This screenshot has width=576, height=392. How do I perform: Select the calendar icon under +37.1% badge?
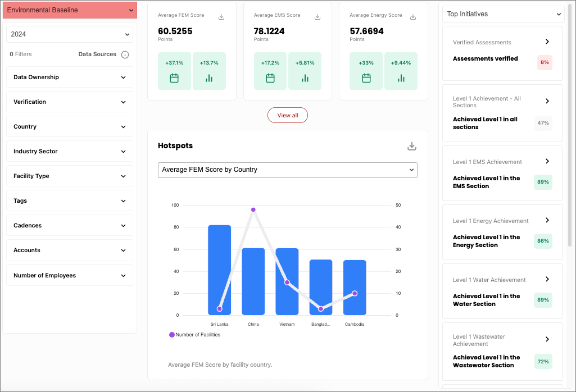[174, 79]
